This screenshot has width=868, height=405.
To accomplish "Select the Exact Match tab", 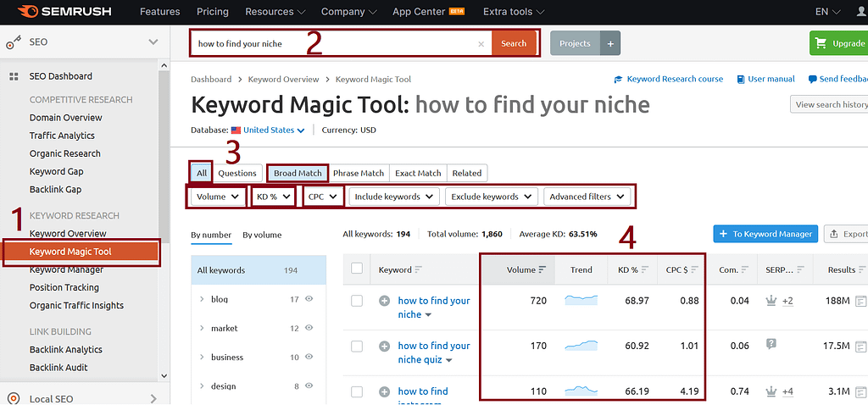I will 418,173.
